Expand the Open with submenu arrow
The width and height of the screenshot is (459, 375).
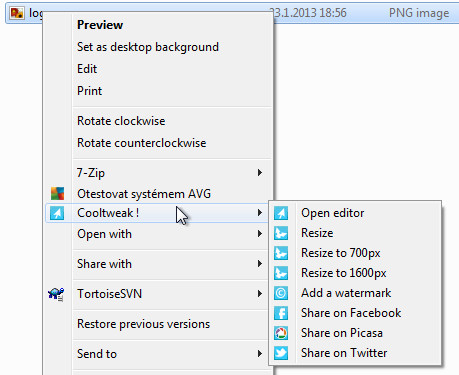[x=260, y=234]
